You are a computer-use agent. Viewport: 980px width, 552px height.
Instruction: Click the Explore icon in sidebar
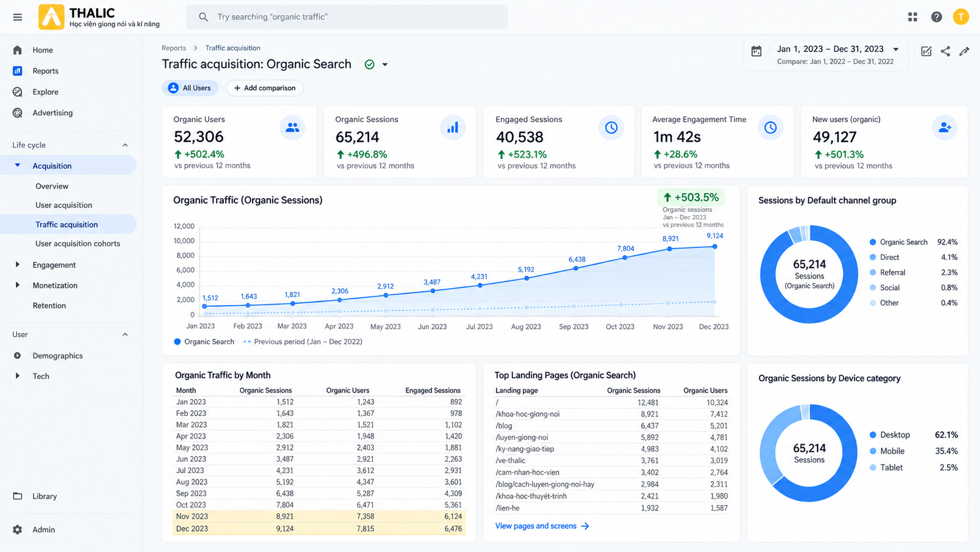18,92
